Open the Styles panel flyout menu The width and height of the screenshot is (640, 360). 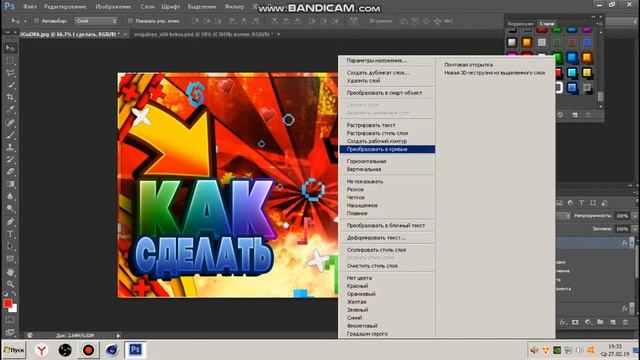[600, 24]
